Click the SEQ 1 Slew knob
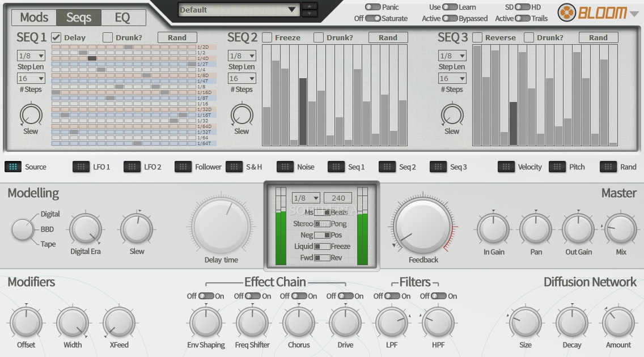This screenshot has height=357, width=644. click(31, 115)
